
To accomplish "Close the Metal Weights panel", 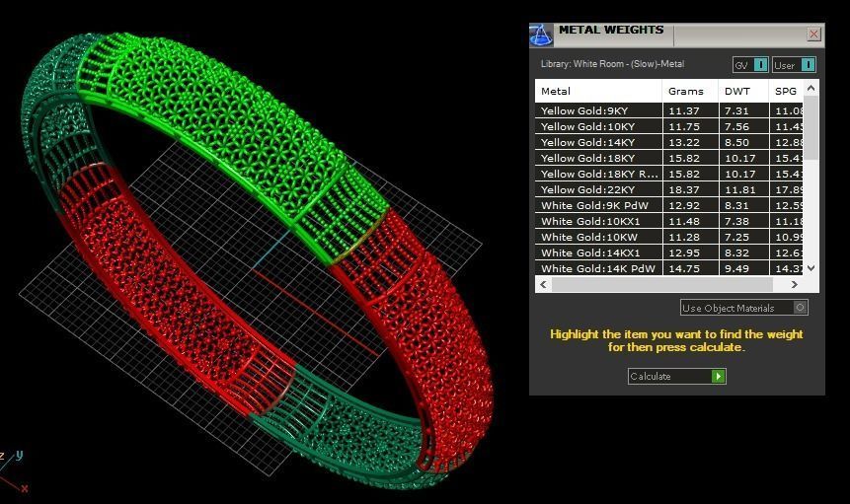I will click(x=813, y=35).
